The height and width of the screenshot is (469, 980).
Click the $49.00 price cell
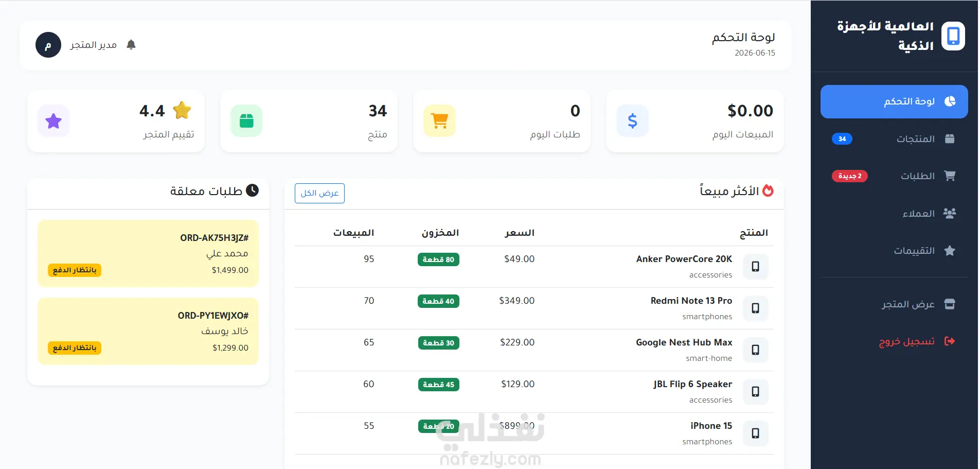point(519,259)
